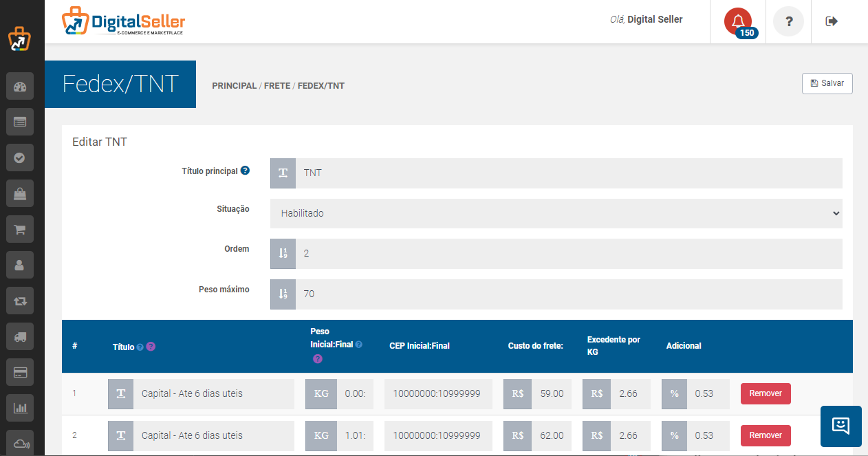Go to PRINCIPAL breadcrumb
The height and width of the screenshot is (456, 868).
coord(235,86)
